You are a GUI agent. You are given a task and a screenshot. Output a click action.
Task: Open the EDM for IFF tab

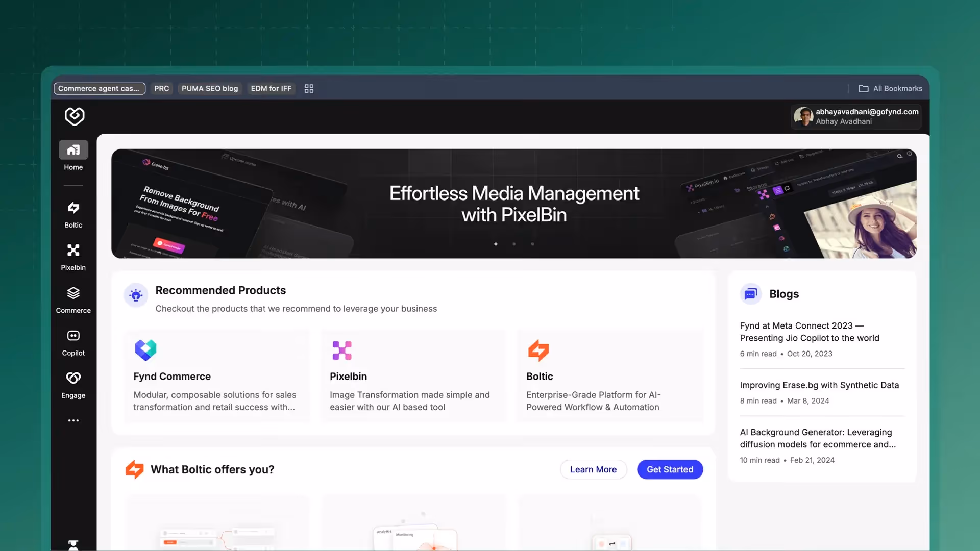(271, 88)
